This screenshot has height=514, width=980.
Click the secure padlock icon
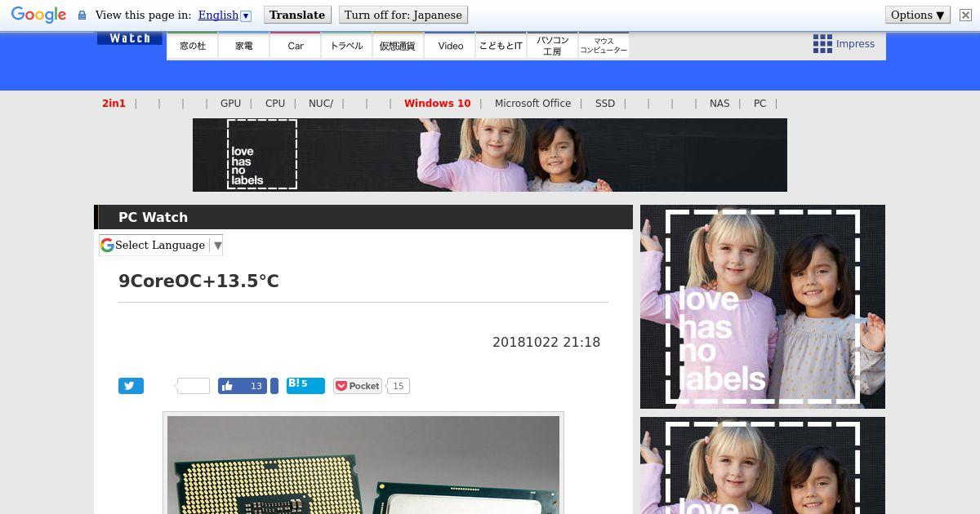point(82,15)
